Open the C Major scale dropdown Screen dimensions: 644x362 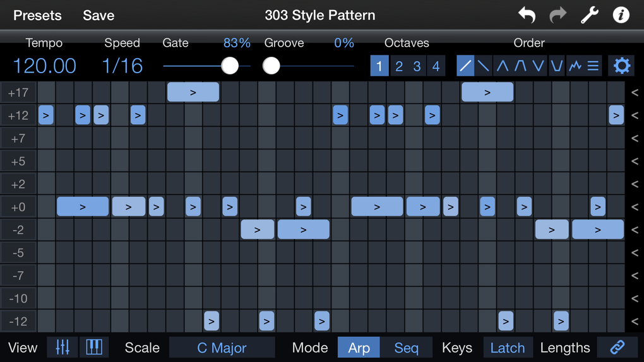(x=222, y=347)
